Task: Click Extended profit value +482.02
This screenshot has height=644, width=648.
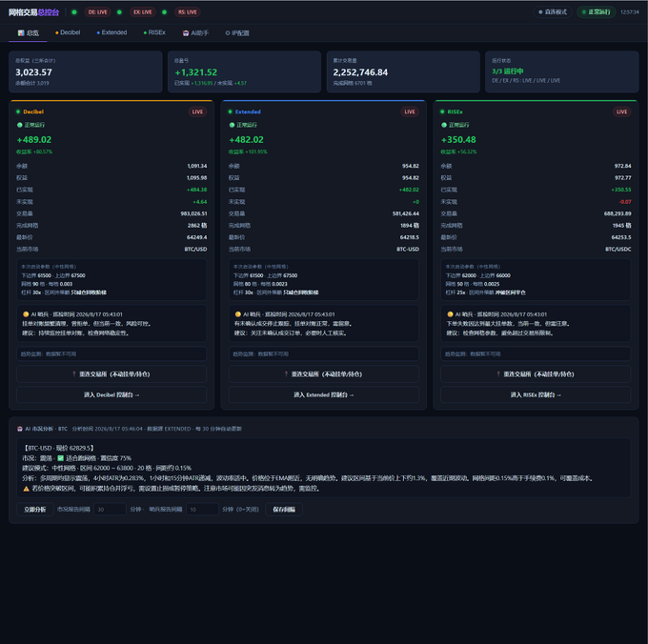Action: pyautogui.click(x=246, y=140)
